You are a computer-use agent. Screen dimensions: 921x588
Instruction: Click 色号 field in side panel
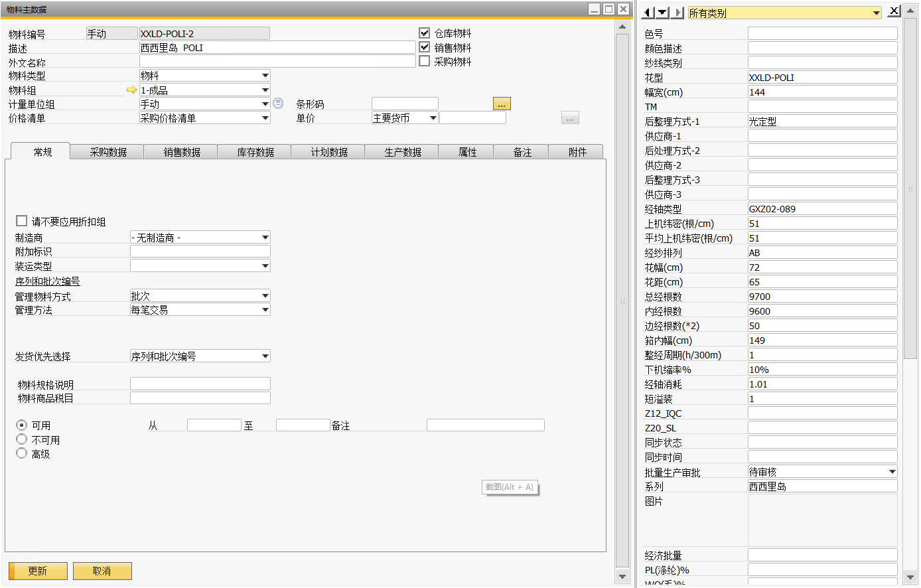823,33
